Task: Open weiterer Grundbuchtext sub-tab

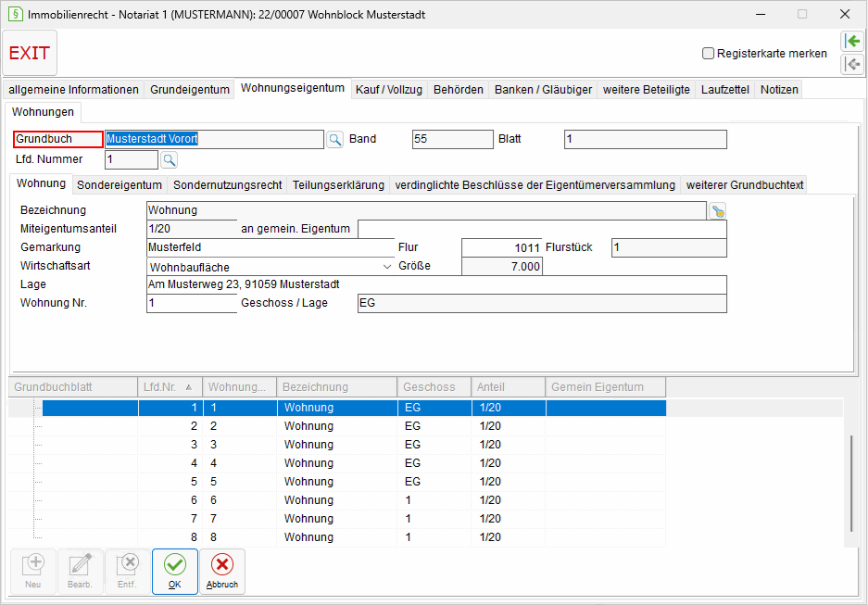Action: pyautogui.click(x=745, y=185)
